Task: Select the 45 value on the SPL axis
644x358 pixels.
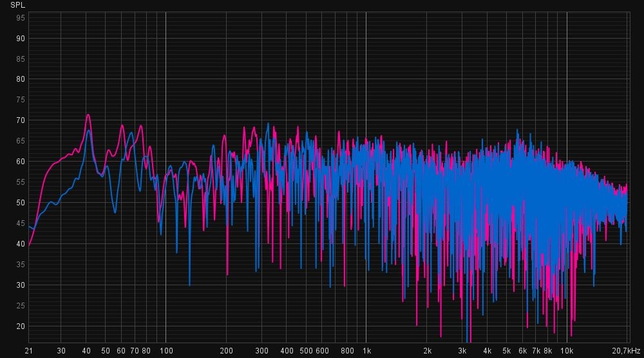Action: [x=21, y=223]
